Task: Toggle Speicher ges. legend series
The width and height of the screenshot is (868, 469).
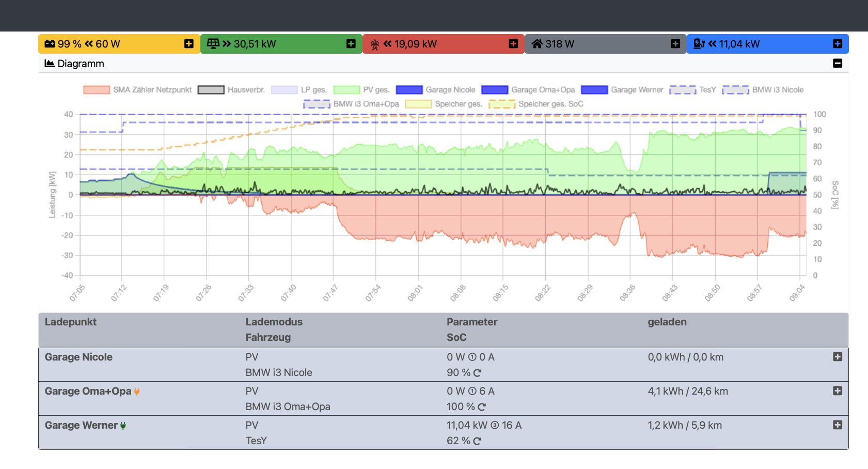Action: tap(444, 104)
